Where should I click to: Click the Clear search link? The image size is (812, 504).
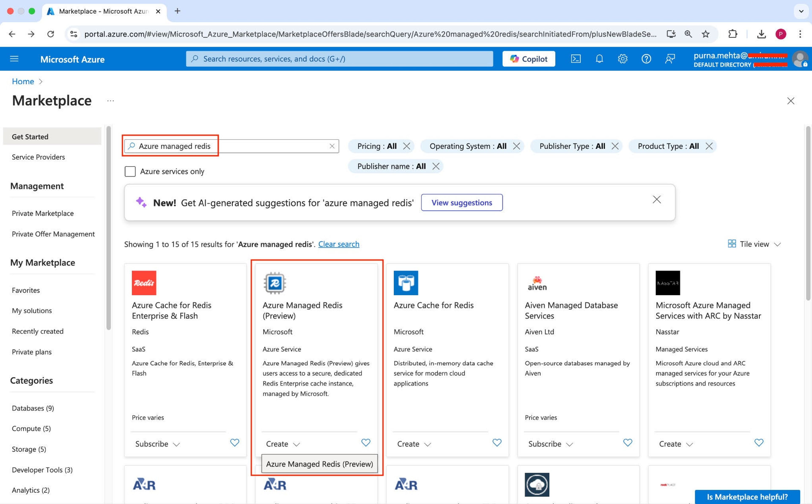click(x=339, y=244)
